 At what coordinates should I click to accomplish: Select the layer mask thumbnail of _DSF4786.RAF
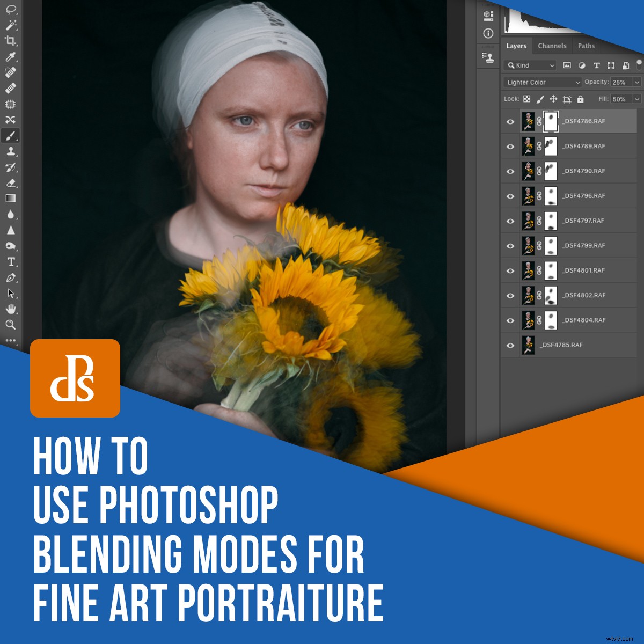pos(551,121)
